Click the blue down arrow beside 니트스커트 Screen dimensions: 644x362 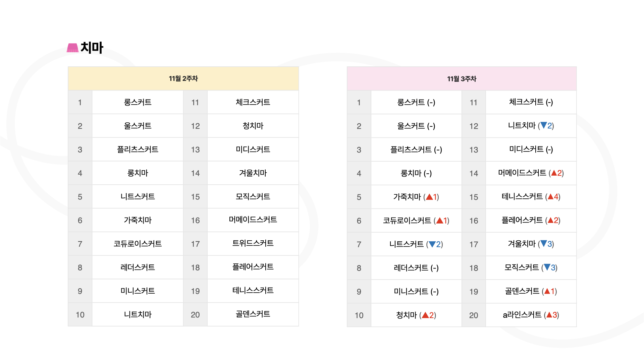pyautogui.click(x=432, y=244)
